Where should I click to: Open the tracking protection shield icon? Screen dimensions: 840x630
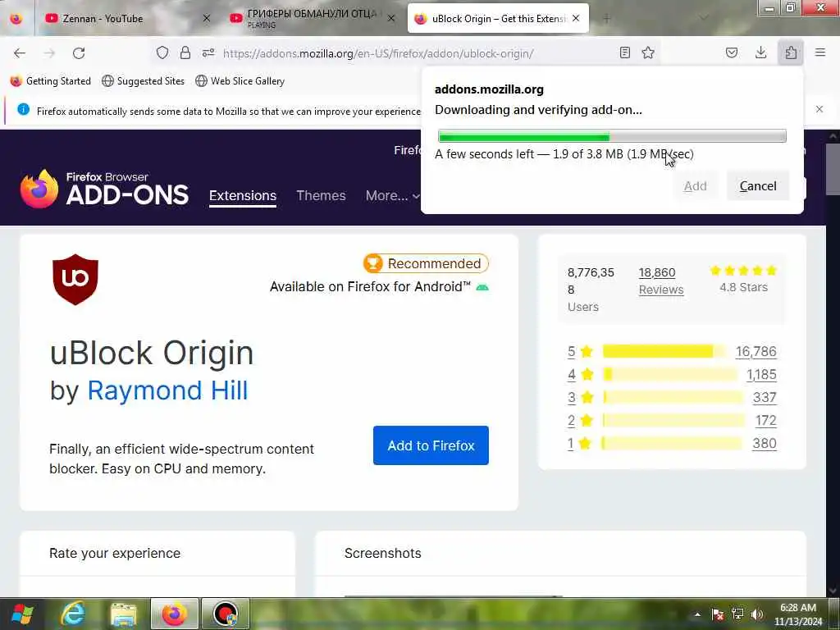click(162, 52)
